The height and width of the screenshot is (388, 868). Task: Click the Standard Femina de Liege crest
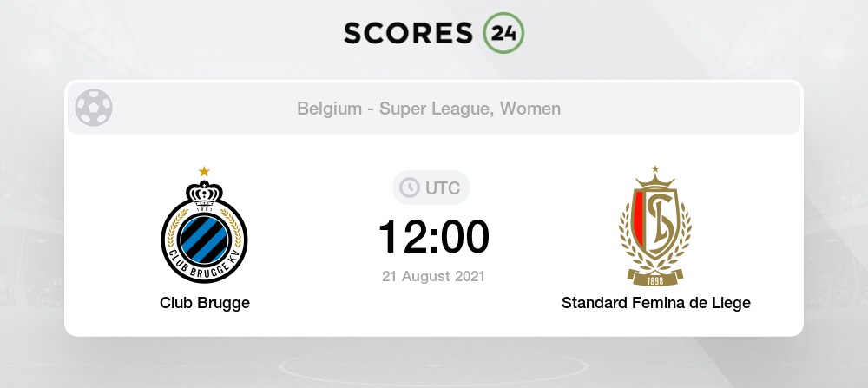[655, 228]
